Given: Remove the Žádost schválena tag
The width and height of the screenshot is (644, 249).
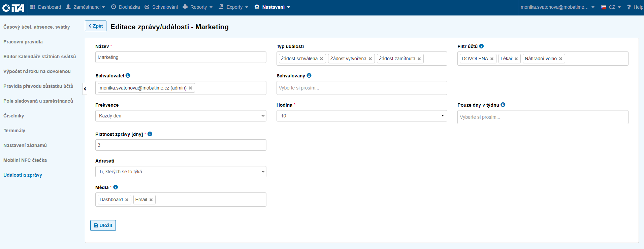Looking at the screenshot, I should (321, 59).
